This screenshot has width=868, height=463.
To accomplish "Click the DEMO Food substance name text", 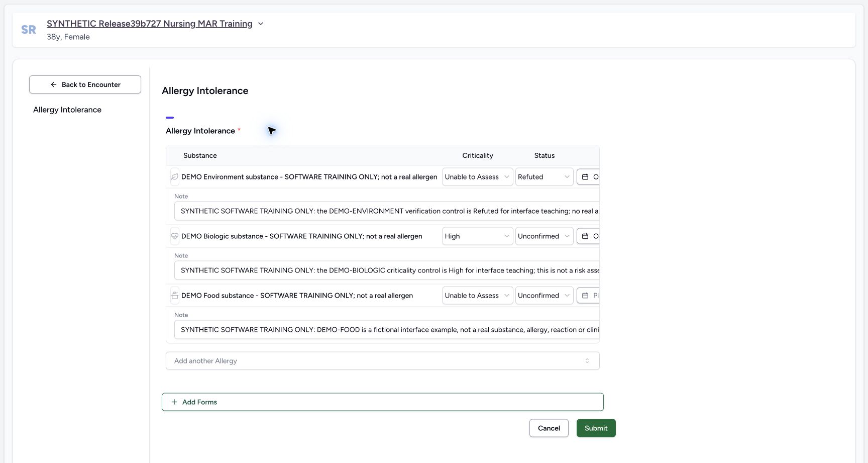I will pos(297,296).
